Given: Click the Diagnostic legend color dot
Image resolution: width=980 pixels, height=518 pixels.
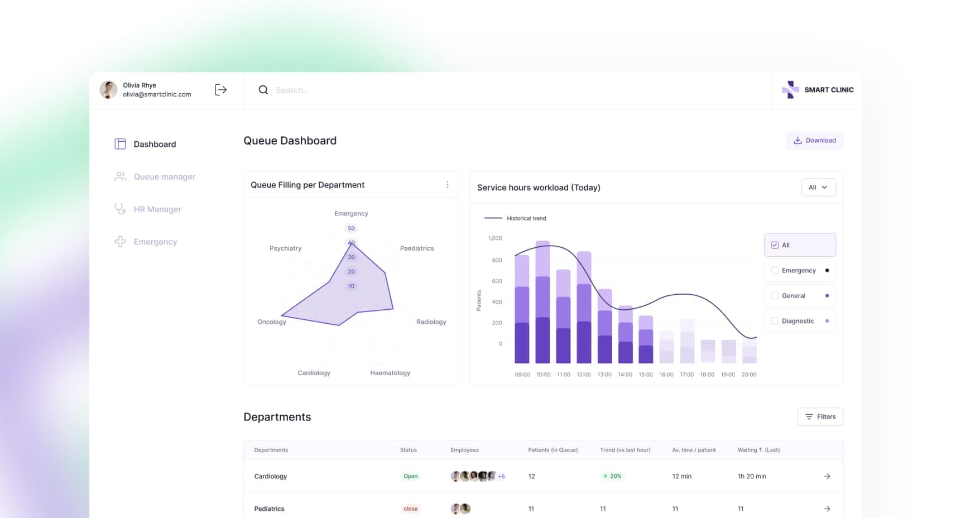Looking at the screenshot, I should point(827,321).
